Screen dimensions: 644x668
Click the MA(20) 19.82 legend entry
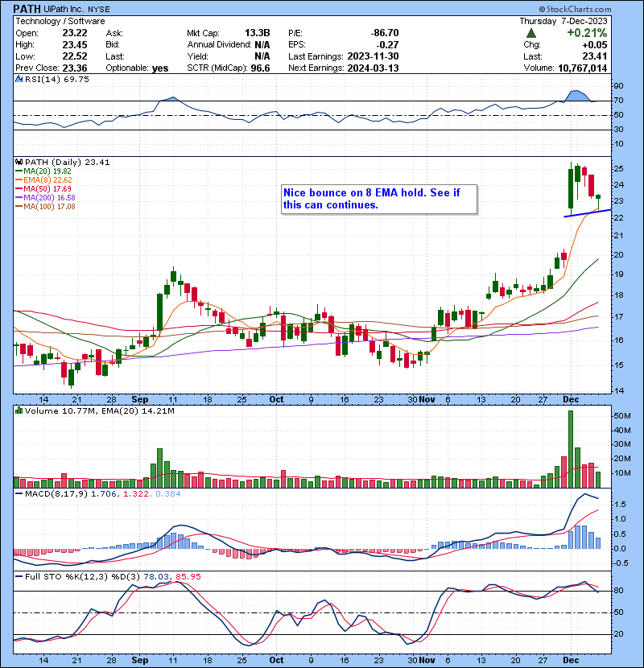click(43, 171)
